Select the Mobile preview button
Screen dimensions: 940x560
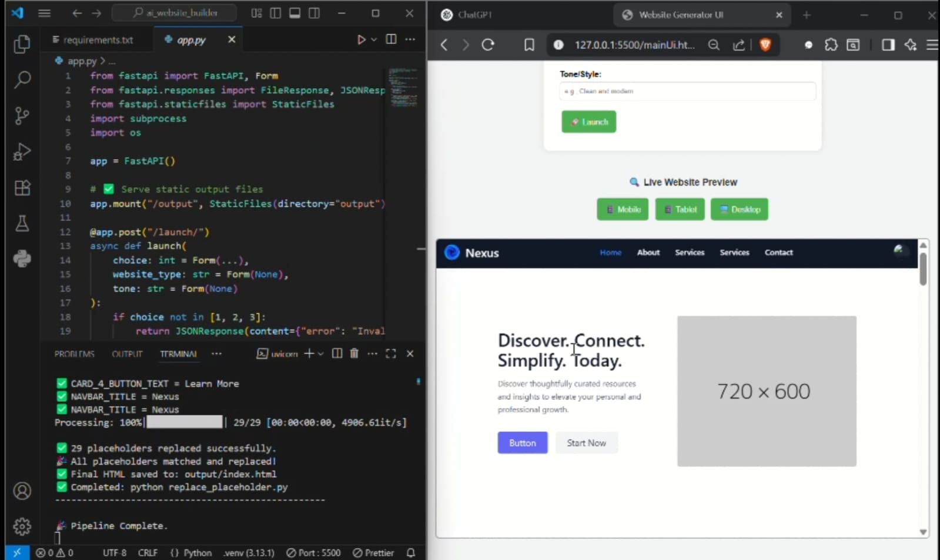[x=623, y=209]
